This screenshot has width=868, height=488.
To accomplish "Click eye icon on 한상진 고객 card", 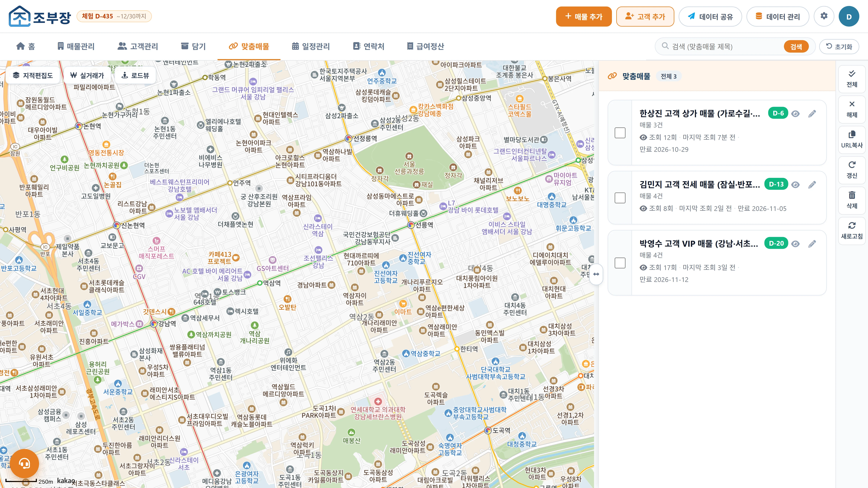I will 795,114.
